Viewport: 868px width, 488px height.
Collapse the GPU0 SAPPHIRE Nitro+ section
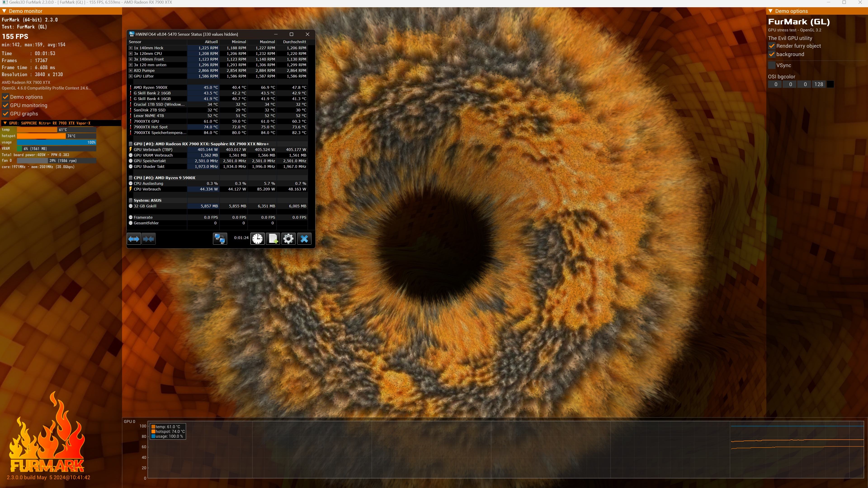coord(5,123)
